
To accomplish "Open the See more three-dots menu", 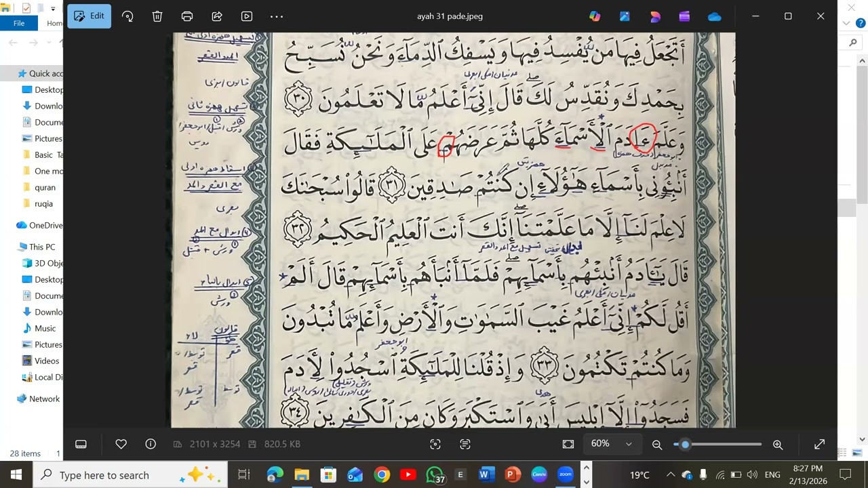I will coord(277,16).
